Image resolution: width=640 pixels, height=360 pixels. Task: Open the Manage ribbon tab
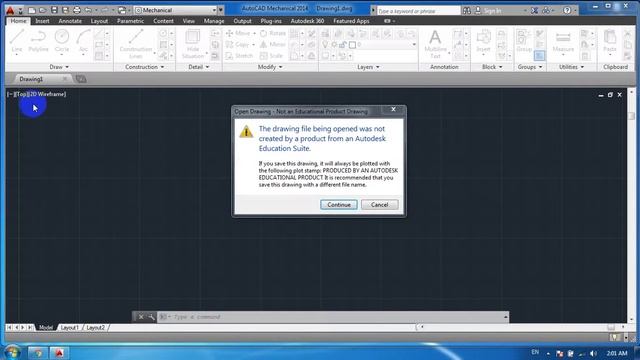tap(214, 21)
